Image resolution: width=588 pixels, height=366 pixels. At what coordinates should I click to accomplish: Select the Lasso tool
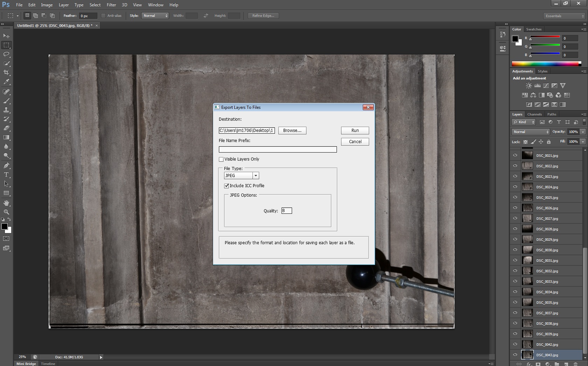(6, 54)
